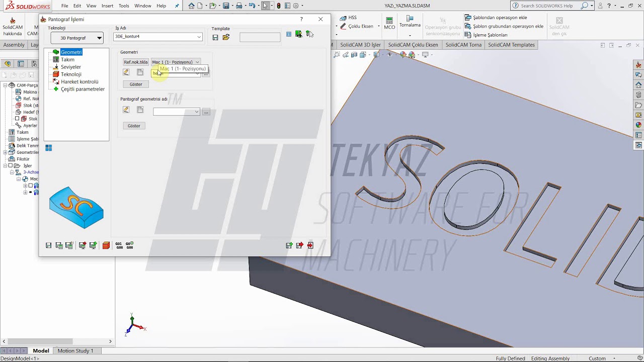Click the pencil icon under Pantograf geometrisi adı
The image size is (644, 362).
point(126,110)
